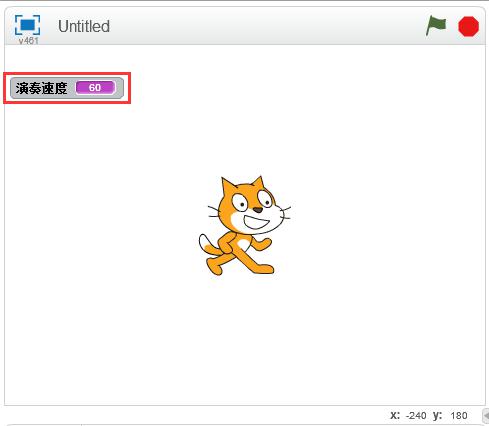Click the y: 180 coordinate readout
Image resolution: width=489 pixels, height=426 pixels.
click(450, 415)
